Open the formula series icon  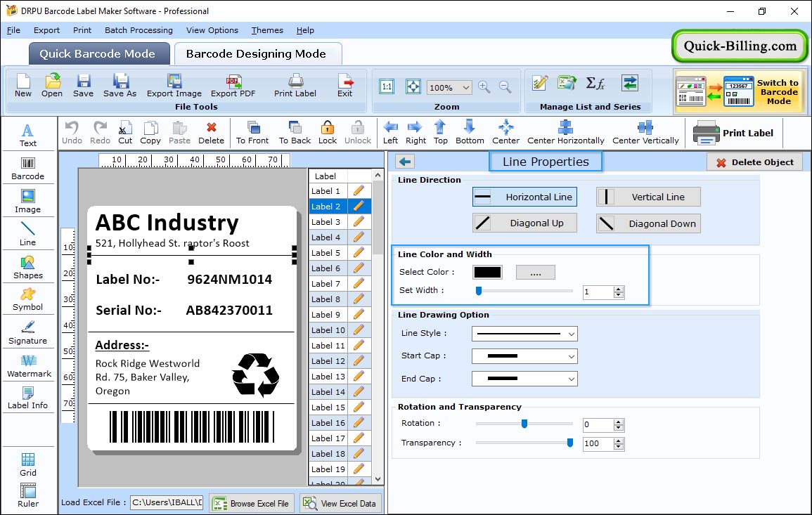point(595,83)
